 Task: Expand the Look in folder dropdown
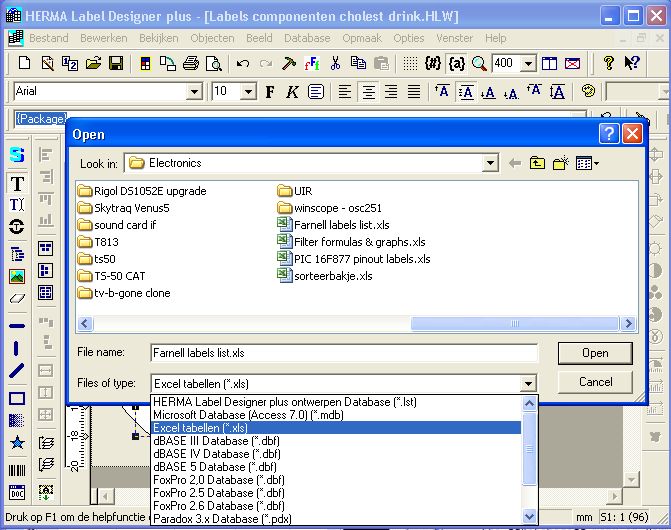pos(490,163)
